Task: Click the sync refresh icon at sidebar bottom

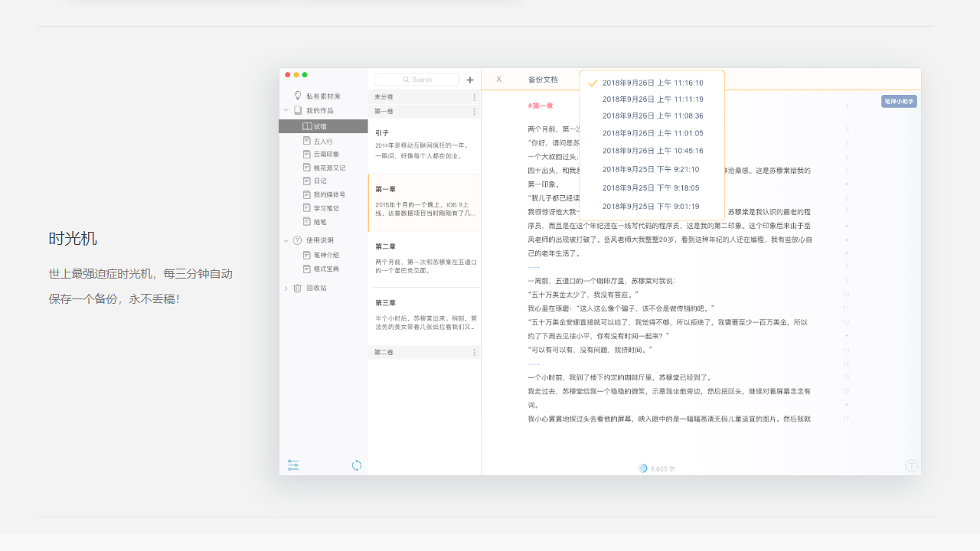Action: pos(357,465)
